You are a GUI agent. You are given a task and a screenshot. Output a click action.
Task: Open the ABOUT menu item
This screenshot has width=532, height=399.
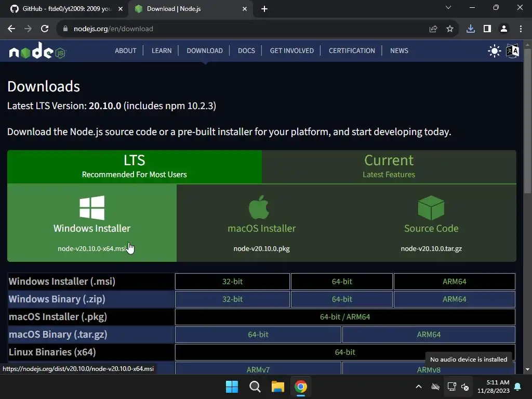pyautogui.click(x=126, y=50)
